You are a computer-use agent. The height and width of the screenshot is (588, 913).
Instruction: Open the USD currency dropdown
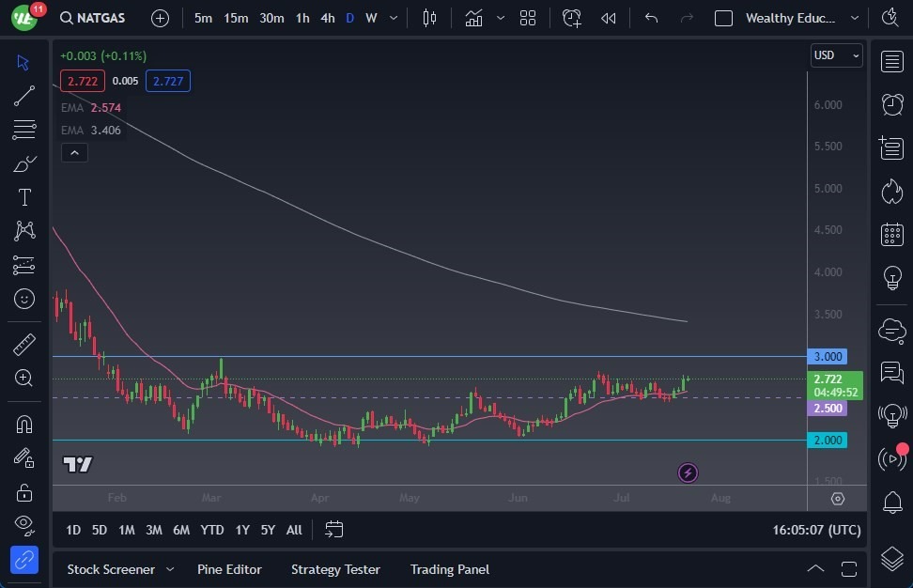[836, 55]
